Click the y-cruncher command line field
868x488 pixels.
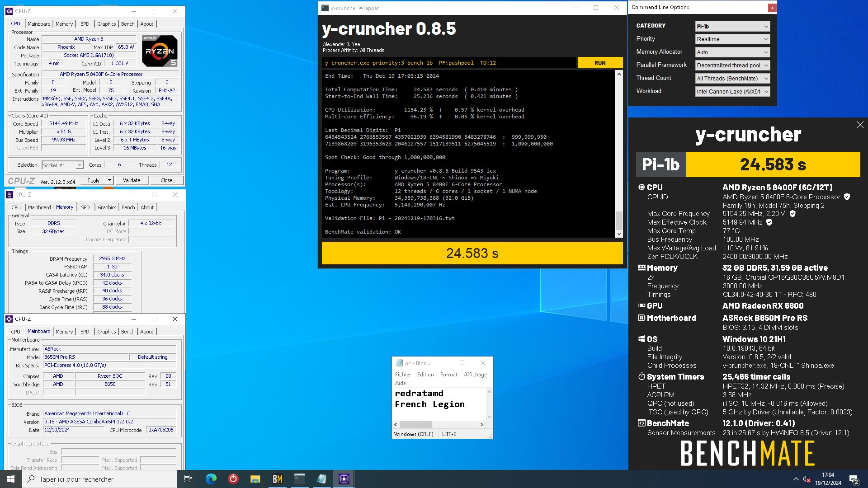coord(449,63)
